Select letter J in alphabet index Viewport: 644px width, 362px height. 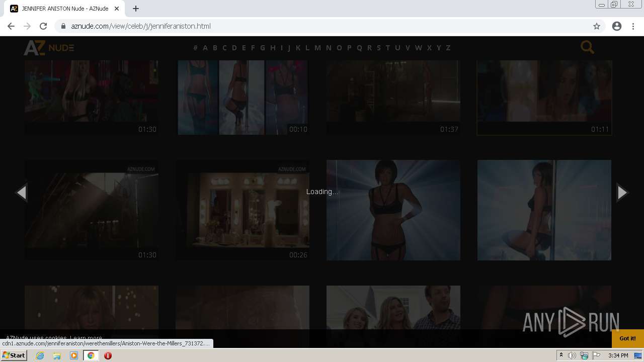point(289,48)
